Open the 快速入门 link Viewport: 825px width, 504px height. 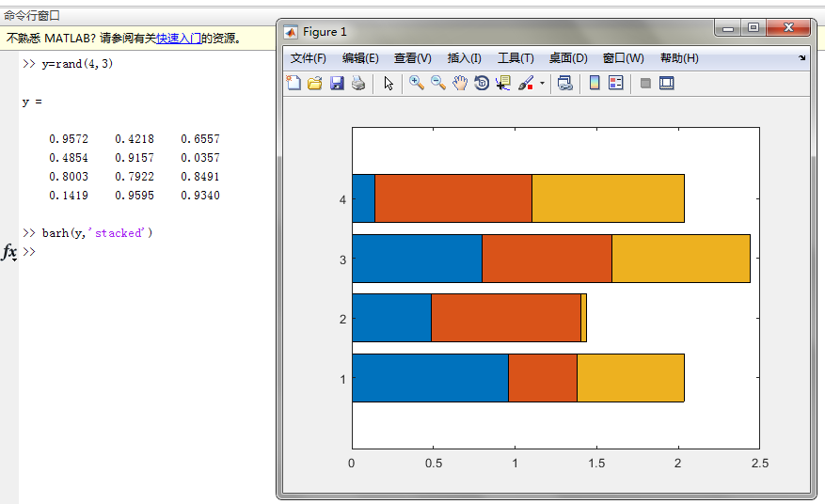click(x=179, y=39)
